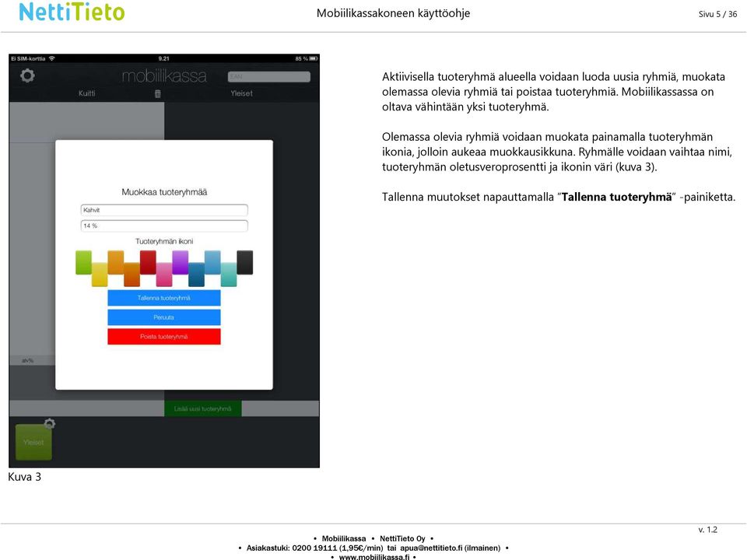The width and height of the screenshot is (747, 560).
Task: Select the yellow icon color
Action: tap(100, 275)
